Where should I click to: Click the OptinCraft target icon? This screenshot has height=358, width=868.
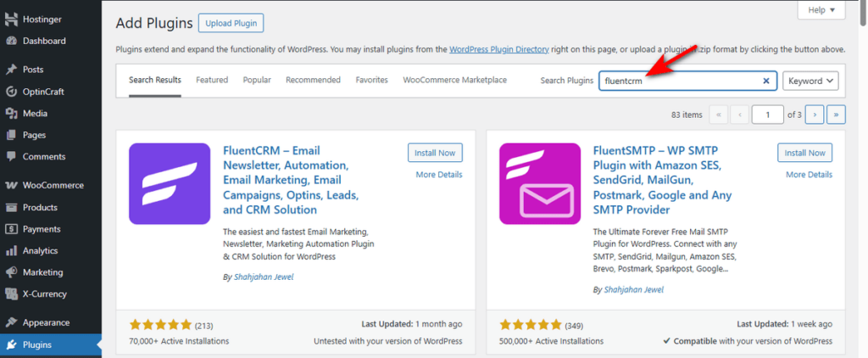click(x=11, y=92)
